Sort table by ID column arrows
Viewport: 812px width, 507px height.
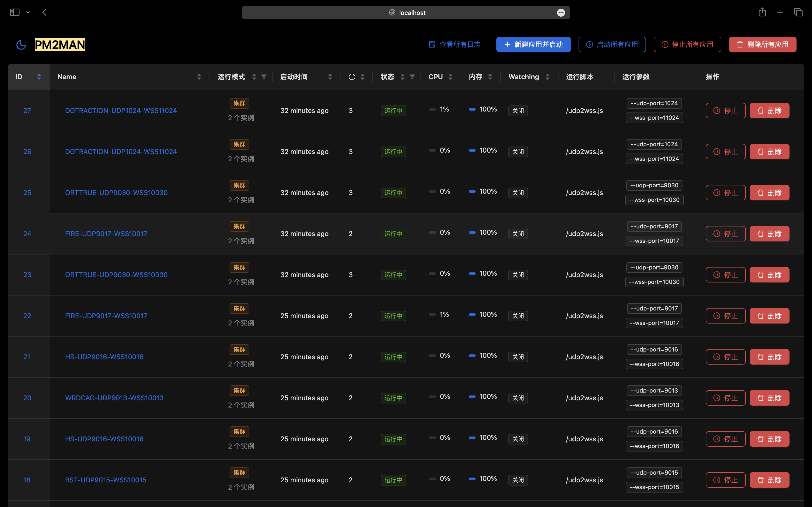click(x=39, y=77)
